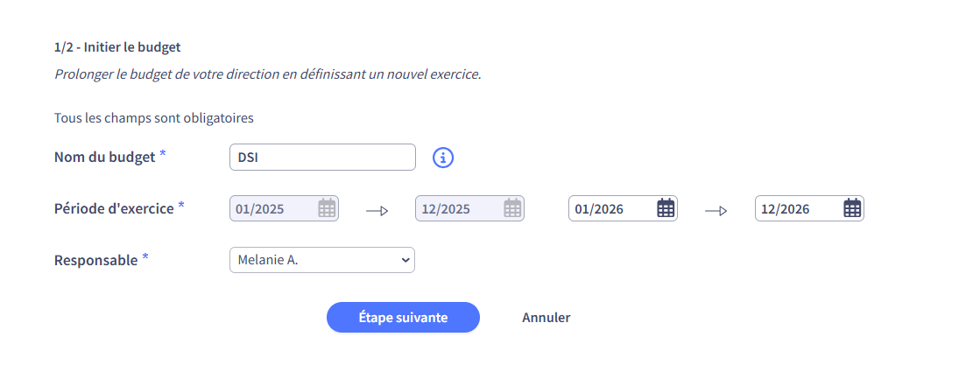The width and height of the screenshot is (980, 386).
Task: Click the Période d'exercice label
Action: coord(114,208)
